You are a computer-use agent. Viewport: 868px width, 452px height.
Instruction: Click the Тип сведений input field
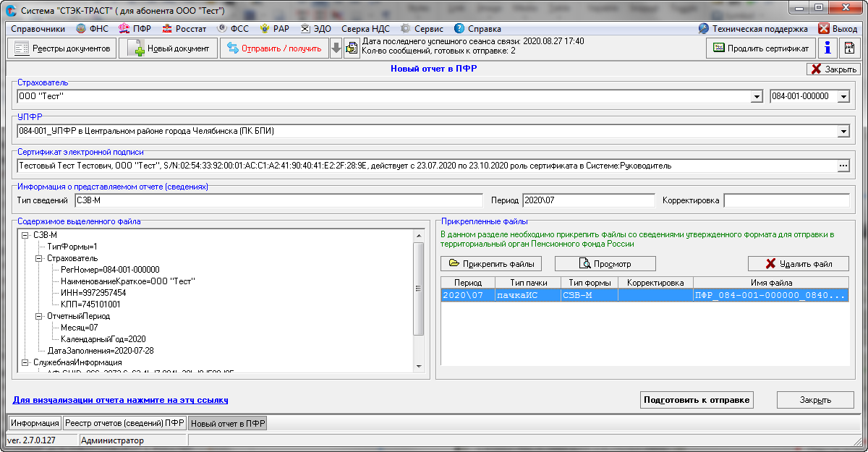[x=278, y=200]
